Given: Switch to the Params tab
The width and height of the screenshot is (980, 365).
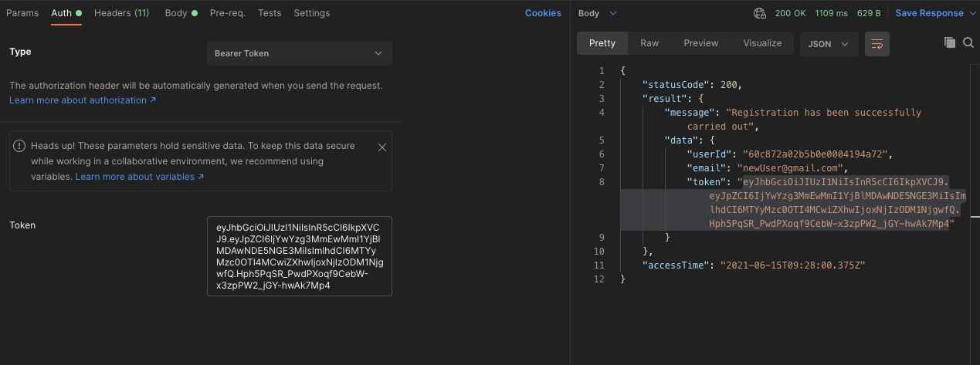Looking at the screenshot, I should (x=22, y=13).
